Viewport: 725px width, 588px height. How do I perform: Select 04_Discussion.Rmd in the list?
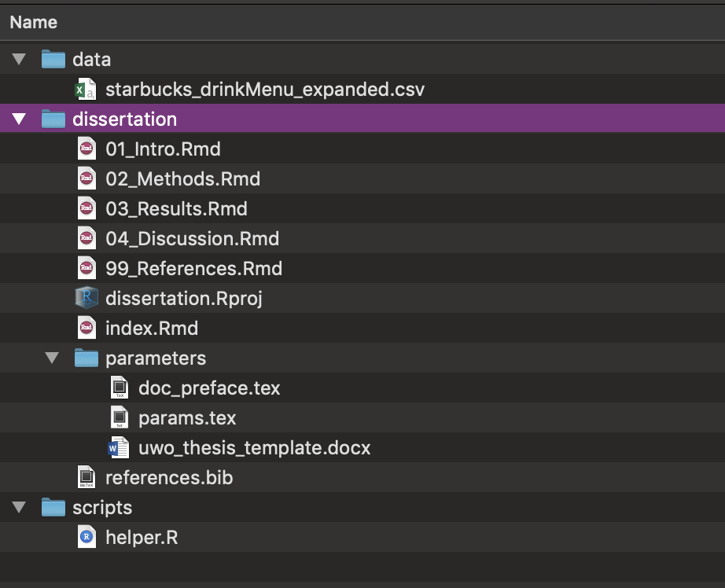pyautogui.click(x=192, y=239)
